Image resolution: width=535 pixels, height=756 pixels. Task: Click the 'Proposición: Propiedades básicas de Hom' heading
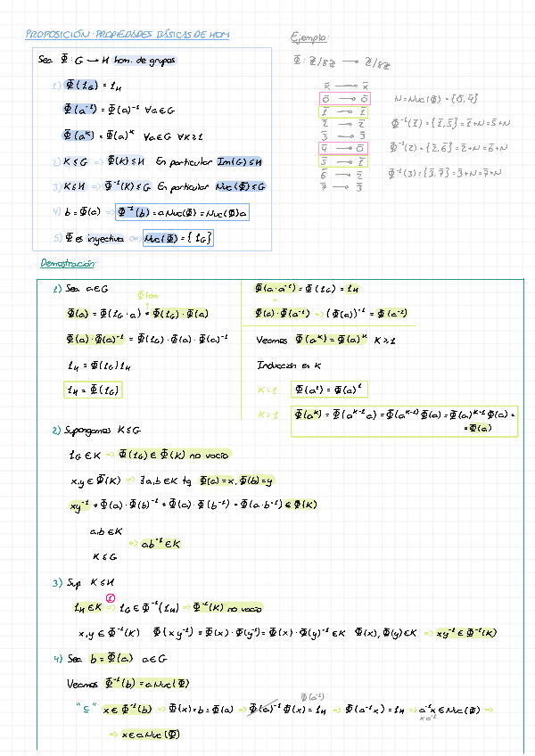click(x=128, y=35)
